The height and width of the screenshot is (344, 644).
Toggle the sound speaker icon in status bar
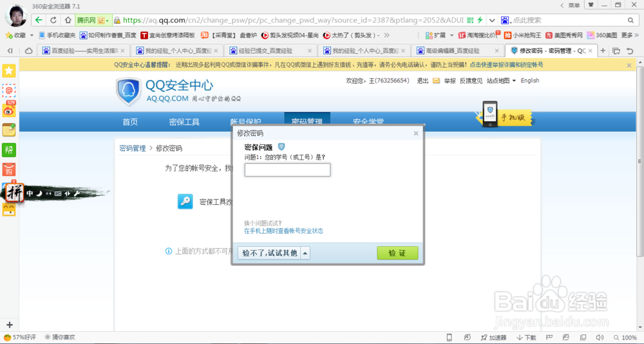(x=600, y=337)
